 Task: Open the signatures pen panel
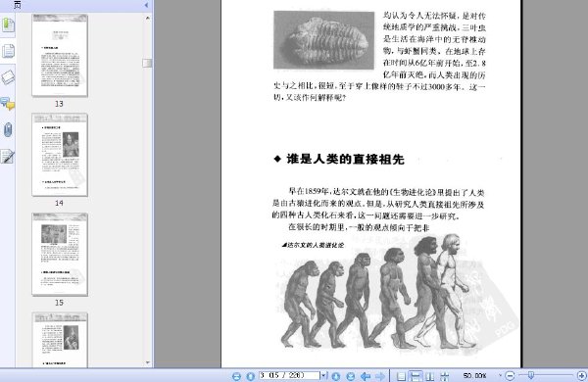(8, 156)
